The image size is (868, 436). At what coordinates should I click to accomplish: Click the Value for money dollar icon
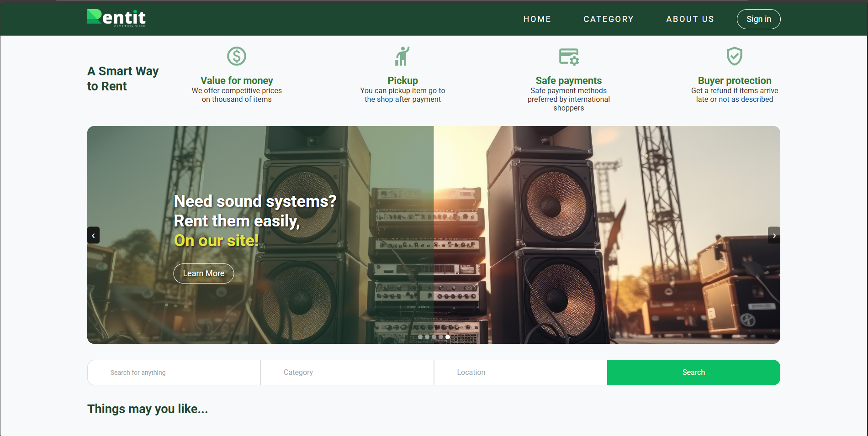coord(237,56)
